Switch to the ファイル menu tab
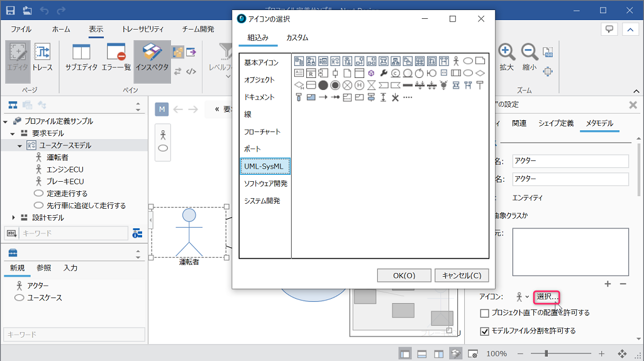644x361 pixels. coord(21,29)
